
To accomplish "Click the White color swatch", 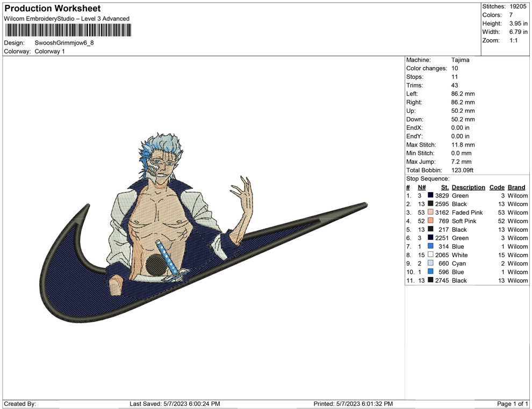I will click(430, 254).
